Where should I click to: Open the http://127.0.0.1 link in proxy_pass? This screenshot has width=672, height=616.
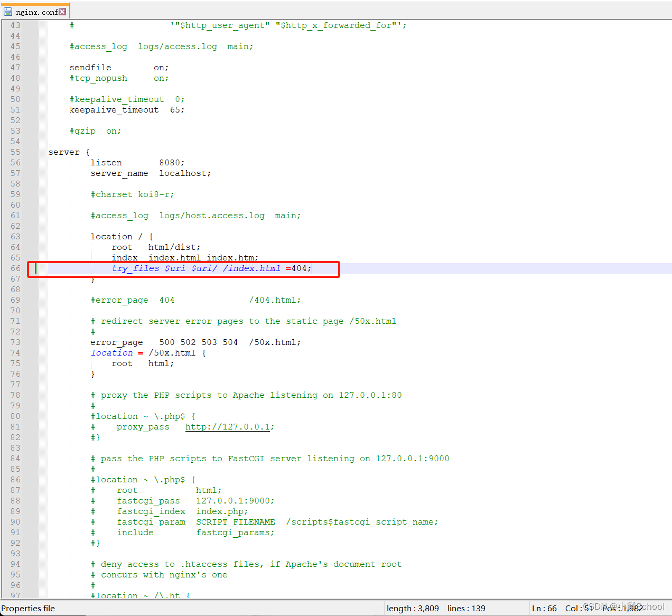[x=228, y=427]
